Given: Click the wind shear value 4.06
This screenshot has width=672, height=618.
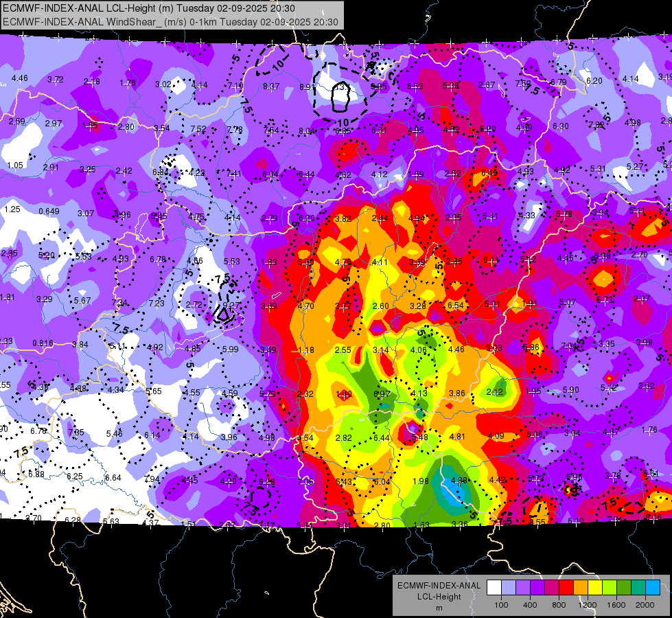Looking at the screenshot, I should pyautogui.click(x=418, y=350).
